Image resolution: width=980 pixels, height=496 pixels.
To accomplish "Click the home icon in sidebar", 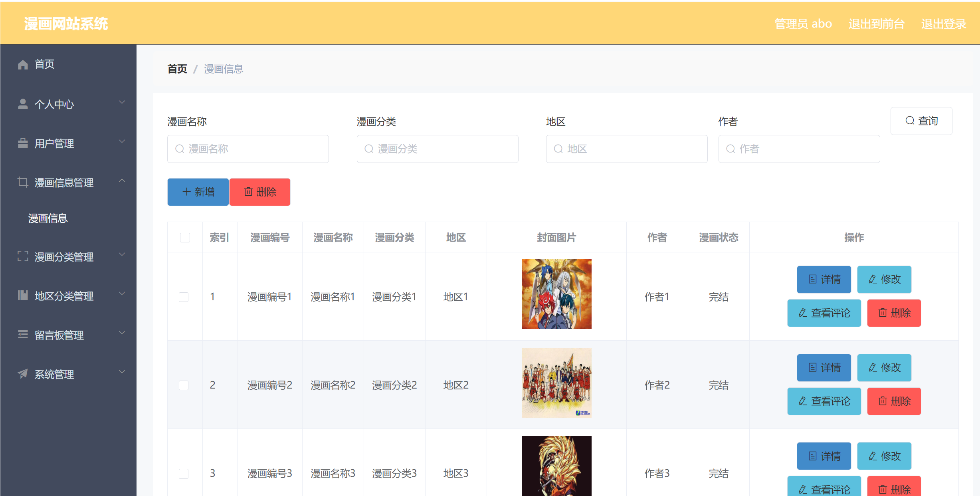I will (x=23, y=64).
